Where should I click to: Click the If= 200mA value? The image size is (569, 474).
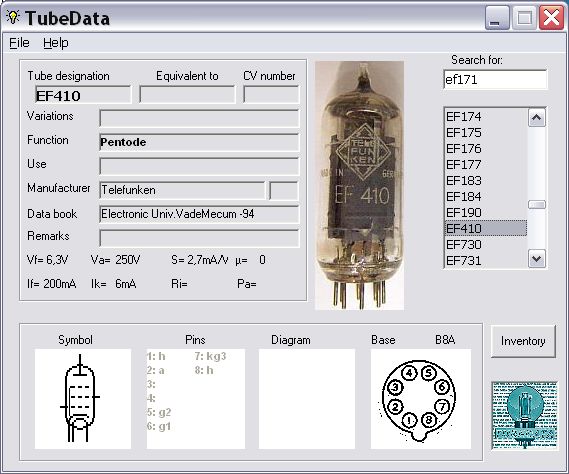[52, 284]
